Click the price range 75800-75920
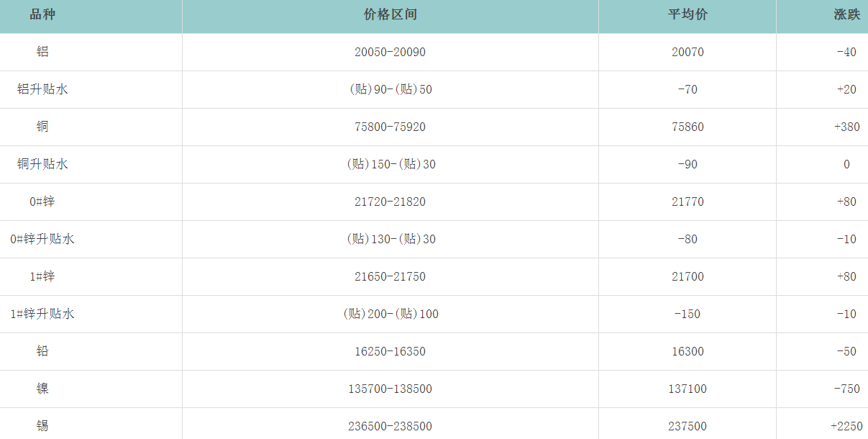 [390, 127]
